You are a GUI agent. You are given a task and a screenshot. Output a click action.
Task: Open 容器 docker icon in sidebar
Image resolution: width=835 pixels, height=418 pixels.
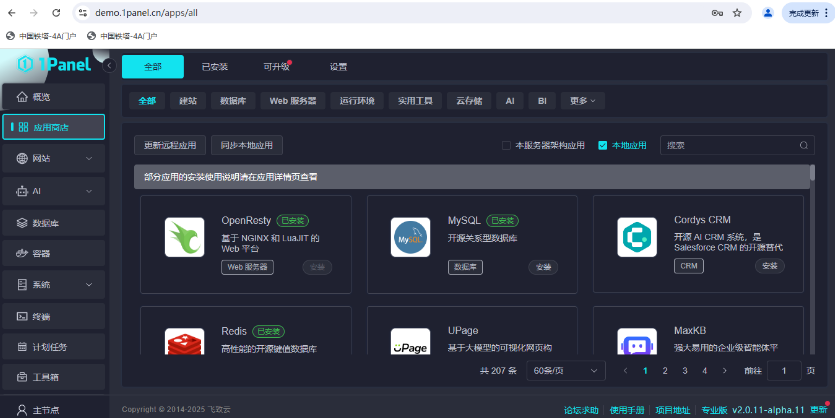tap(22, 253)
